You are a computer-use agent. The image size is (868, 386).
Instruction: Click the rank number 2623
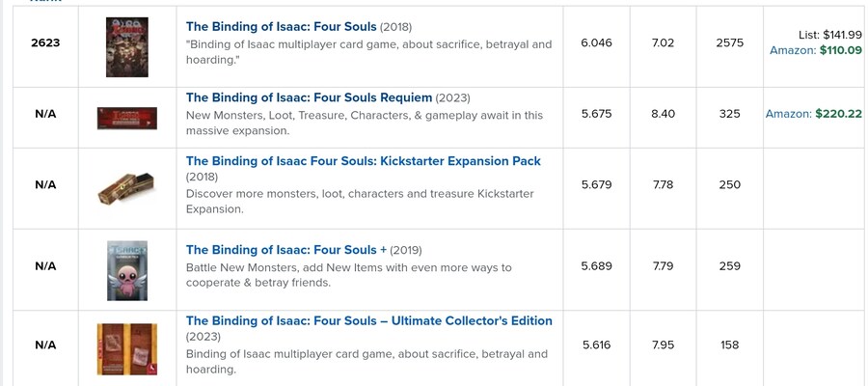(x=45, y=43)
